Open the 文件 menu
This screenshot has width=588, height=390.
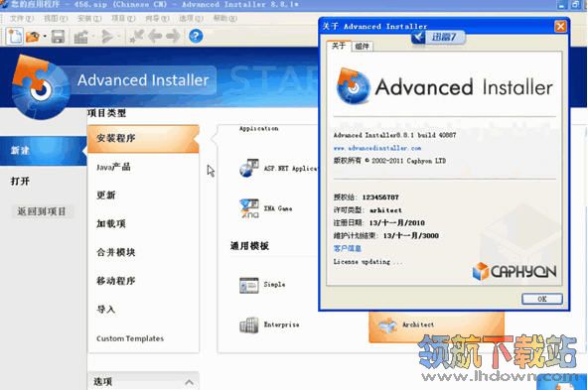22,18
